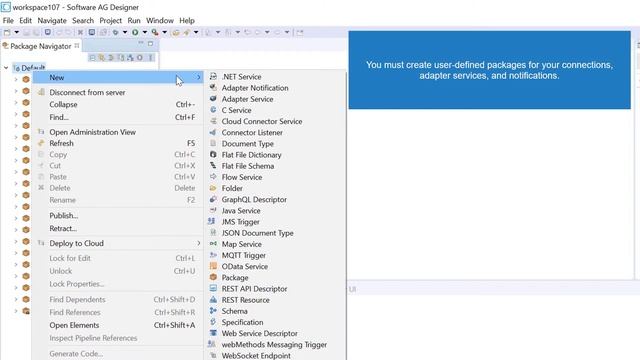This screenshot has height=360, width=640.
Task: Open the New submenu item
Action: (x=118, y=78)
